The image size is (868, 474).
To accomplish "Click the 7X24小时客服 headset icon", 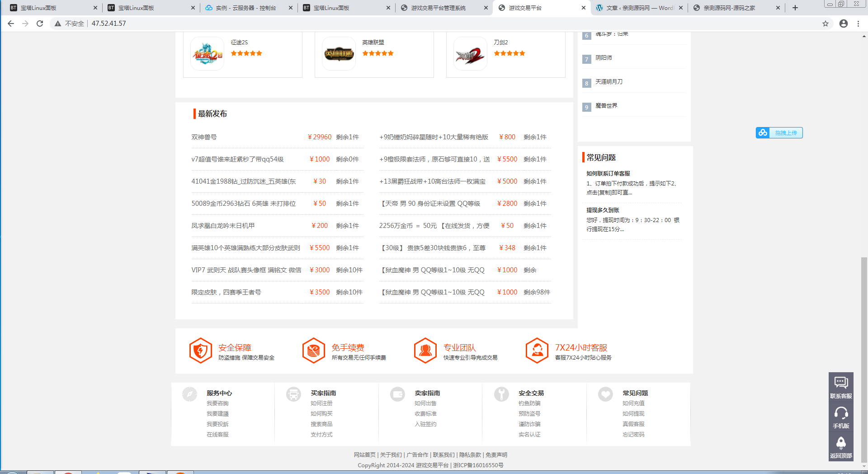I will click(537, 351).
